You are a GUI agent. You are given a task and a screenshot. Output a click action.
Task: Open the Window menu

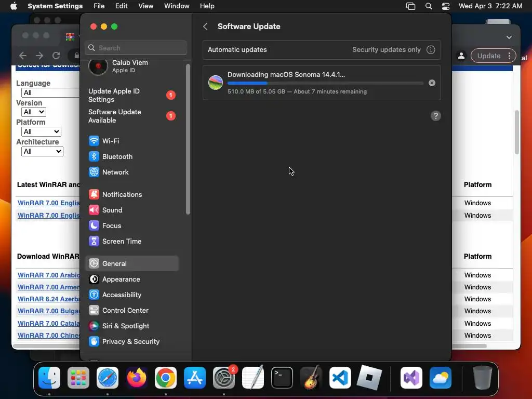[x=177, y=6]
